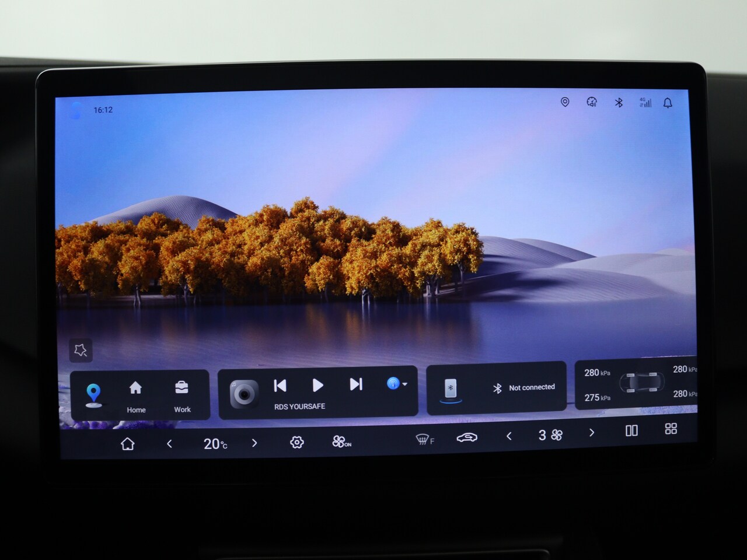Open notifications bell in status bar
This screenshot has height=560, width=747.
668,103
